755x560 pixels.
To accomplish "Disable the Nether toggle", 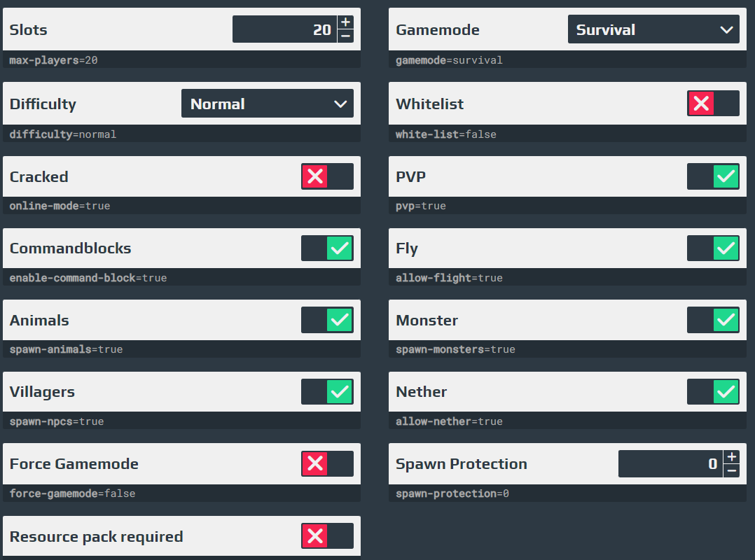I will (x=713, y=391).
